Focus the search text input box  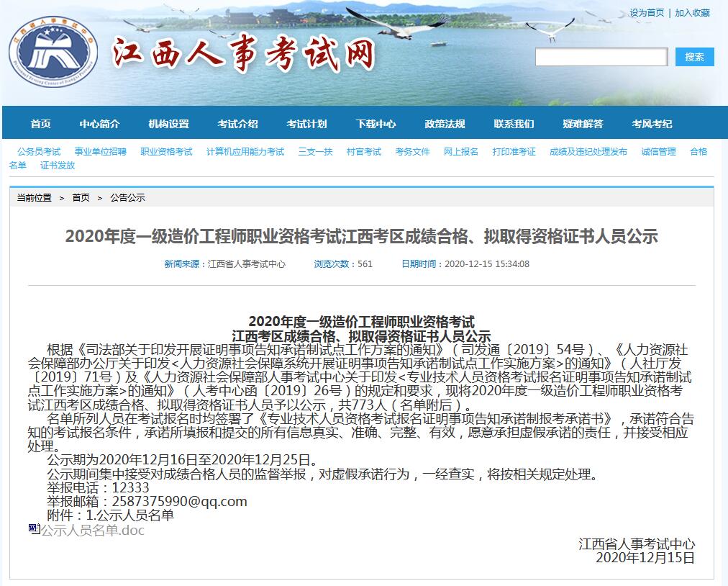(601, 57)
